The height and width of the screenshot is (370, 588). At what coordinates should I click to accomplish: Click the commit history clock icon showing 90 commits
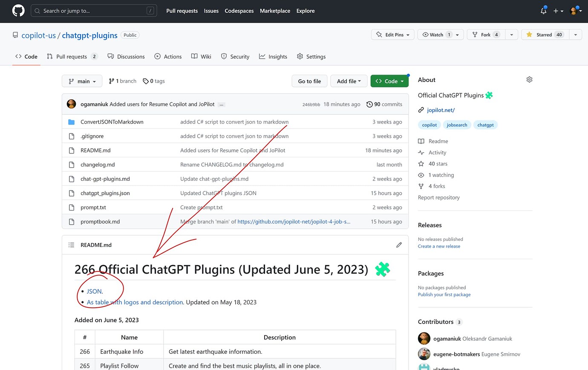369,104
